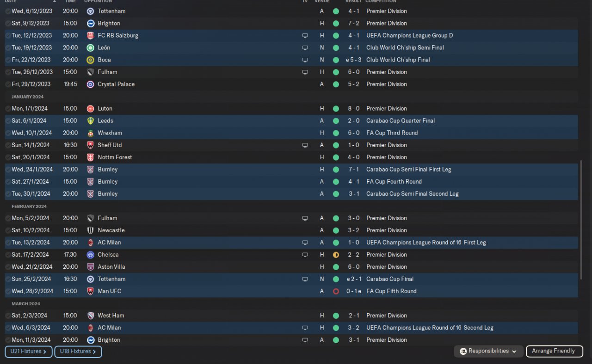Image resolution: width=592 pixels, height=364 pixels.
Task: Click the orange draw indicator for Chelsea match
Action: 336,255
